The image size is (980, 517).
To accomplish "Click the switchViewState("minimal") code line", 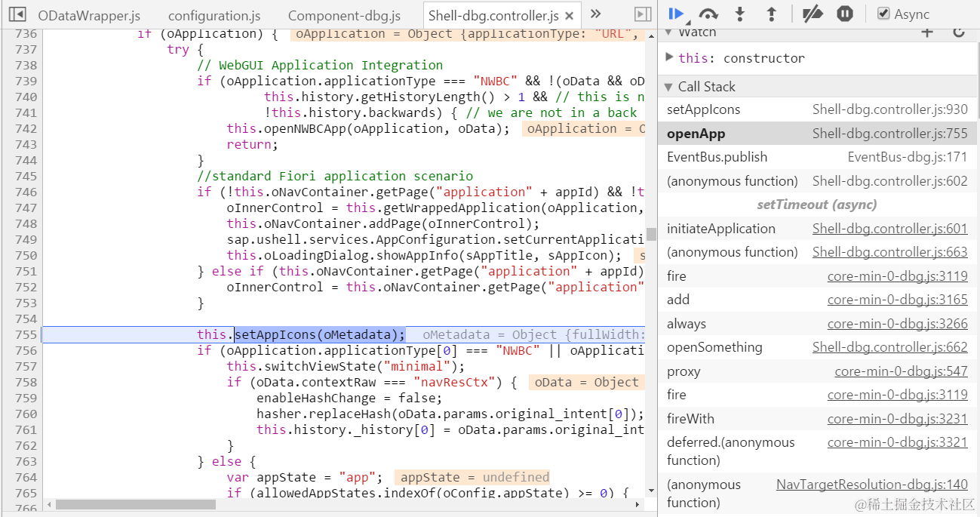I will pyautogui.click(x=346, y=366).
